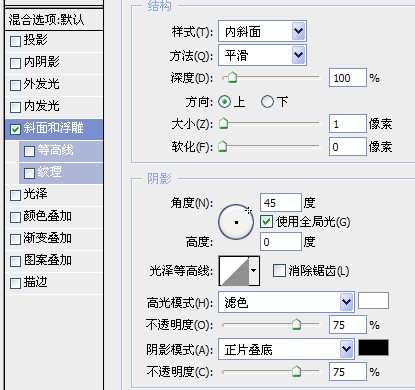
Task: Enable the 投影 drop shadow checkbox
Action: coord(15,42)
